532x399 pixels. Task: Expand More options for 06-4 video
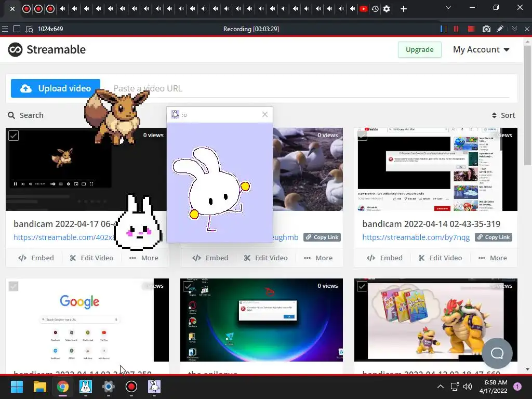click(144, 258)
